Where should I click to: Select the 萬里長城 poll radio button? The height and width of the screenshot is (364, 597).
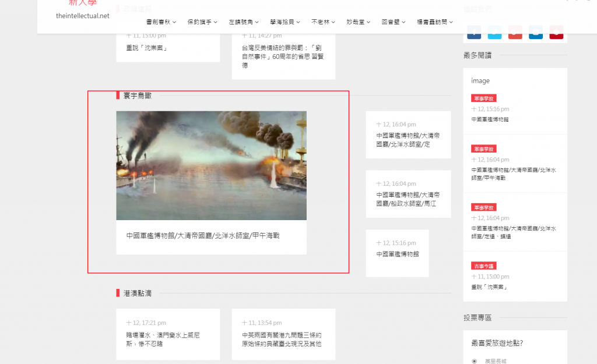point(474,361)
